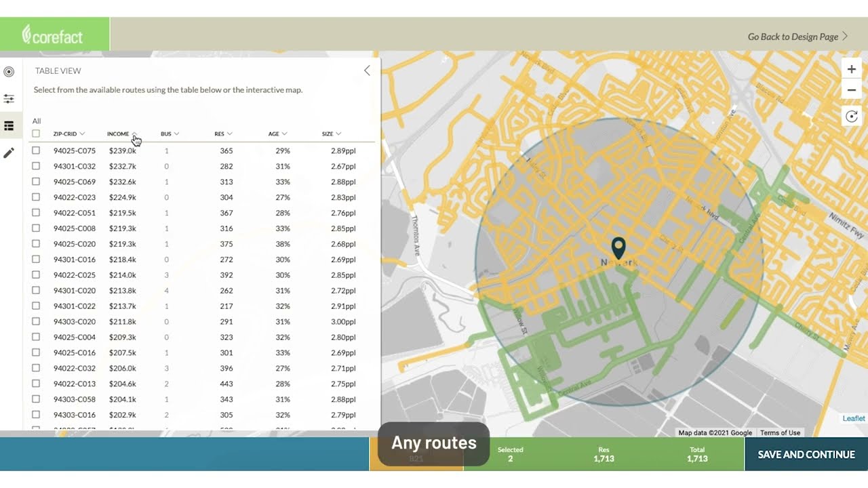This screenshot has height=488, width=868.
Task: Click the pencil draw tool icon
Action: (9, 153)
